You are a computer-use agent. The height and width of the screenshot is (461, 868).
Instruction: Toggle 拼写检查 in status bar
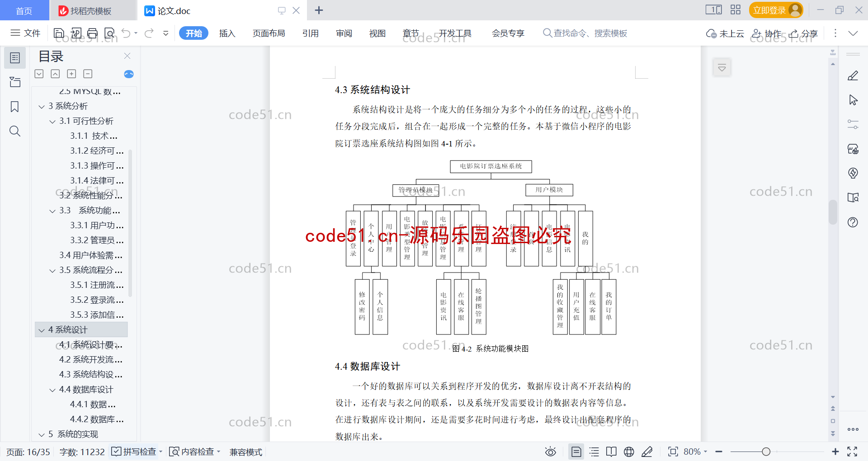click(x=137, y=452)
